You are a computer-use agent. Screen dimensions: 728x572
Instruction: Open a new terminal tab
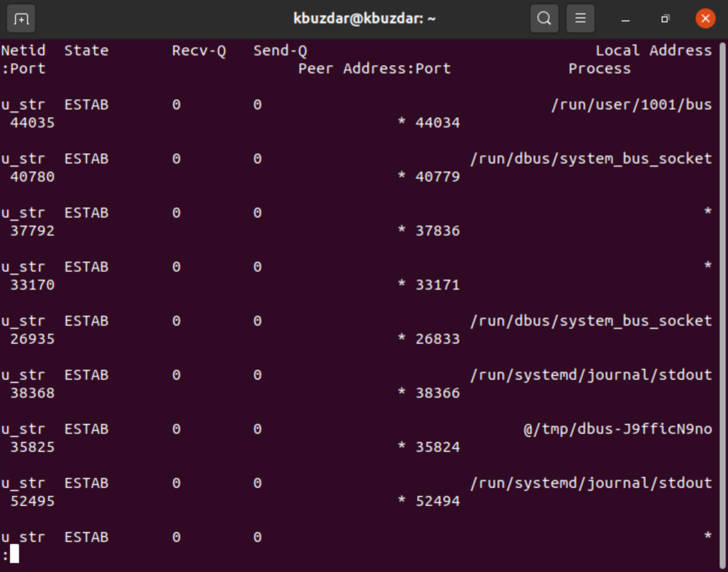click(21, 19)
